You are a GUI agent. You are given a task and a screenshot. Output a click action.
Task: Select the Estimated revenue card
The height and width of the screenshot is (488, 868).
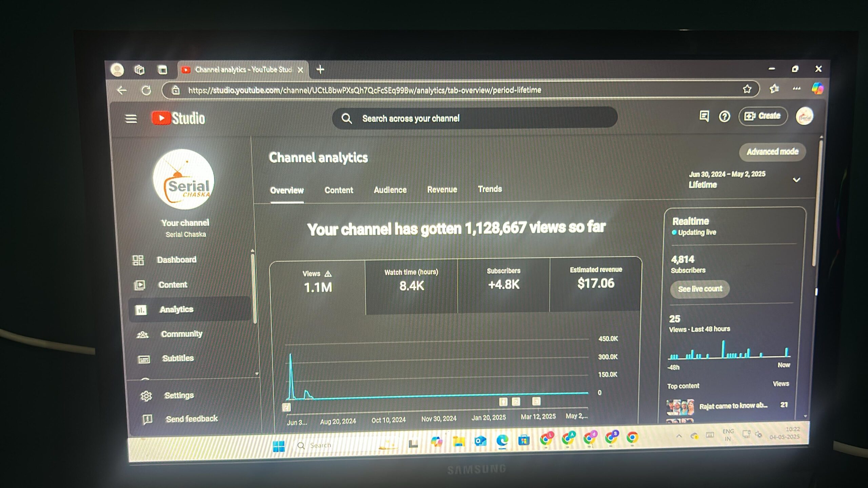click(595, 285)
